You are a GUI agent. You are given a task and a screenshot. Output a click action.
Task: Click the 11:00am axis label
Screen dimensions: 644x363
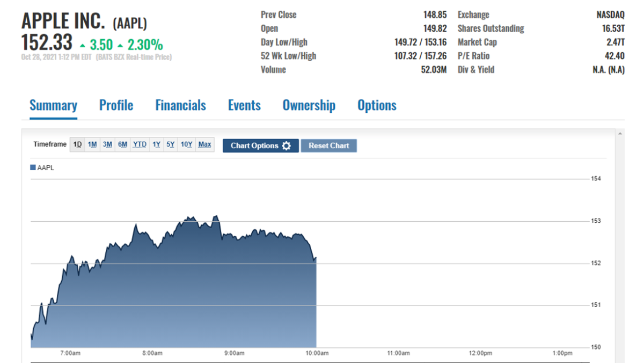click(399, 353)
